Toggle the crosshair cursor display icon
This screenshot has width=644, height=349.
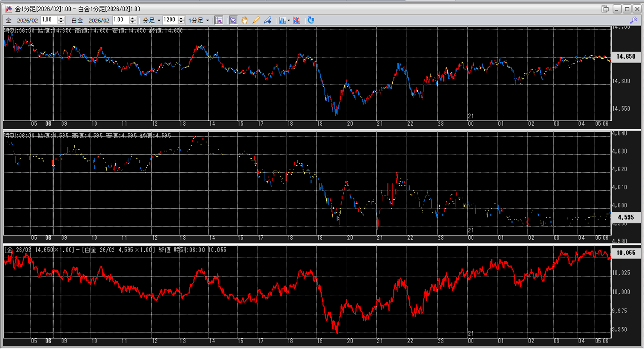(x=219, y=20)
